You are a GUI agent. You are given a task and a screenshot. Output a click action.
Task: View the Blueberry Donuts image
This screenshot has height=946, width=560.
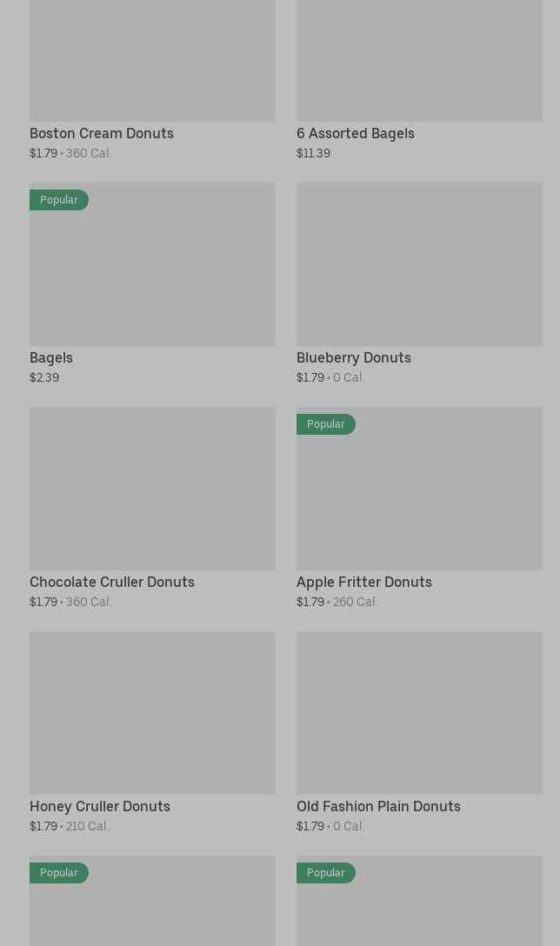pos(419,263)
